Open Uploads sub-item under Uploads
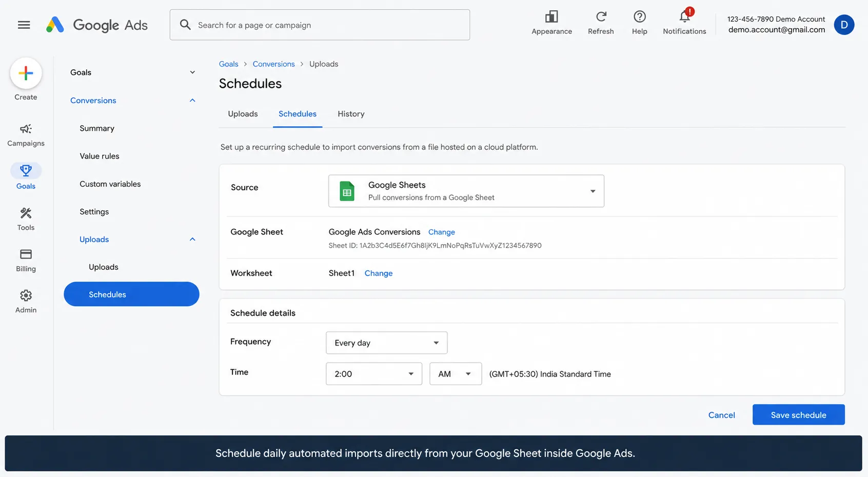 (104, 267)
